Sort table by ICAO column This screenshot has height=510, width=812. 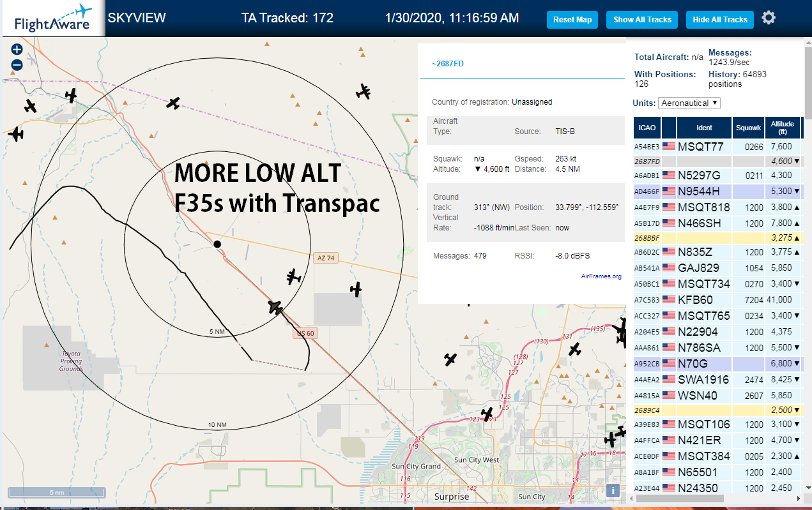click(x=647, y=128)
